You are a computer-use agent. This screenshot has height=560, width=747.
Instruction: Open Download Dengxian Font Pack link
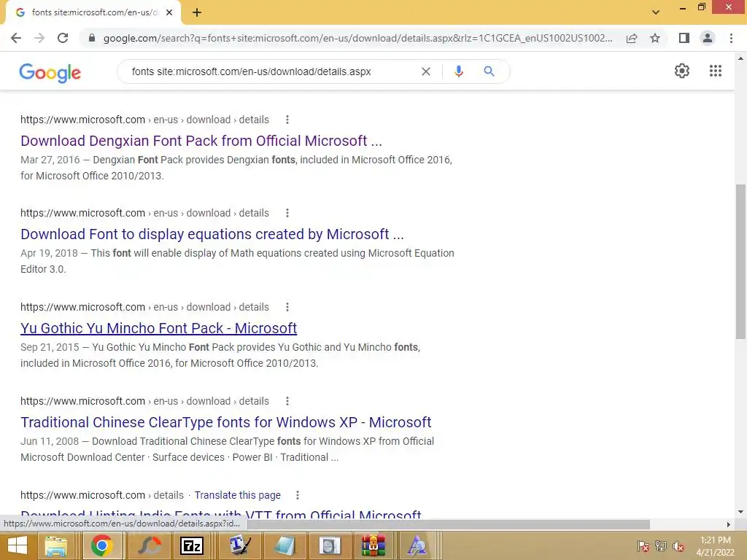(201, 141)
